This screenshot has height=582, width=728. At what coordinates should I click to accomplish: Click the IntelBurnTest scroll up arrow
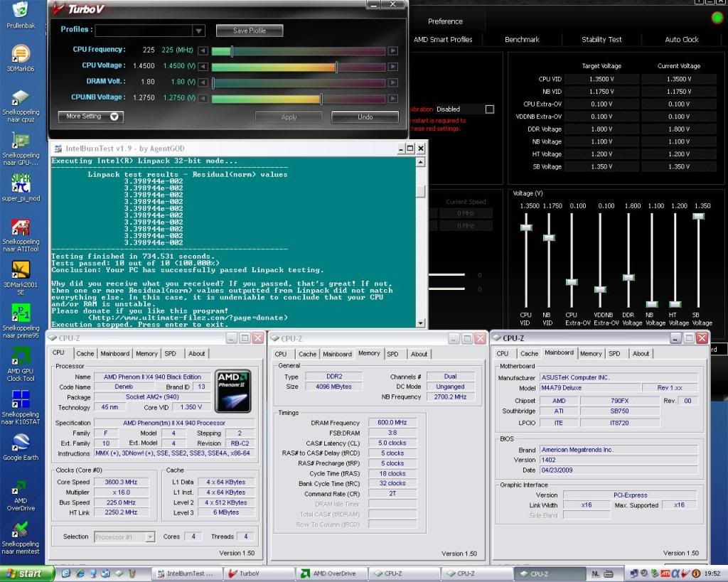point(420,162)
